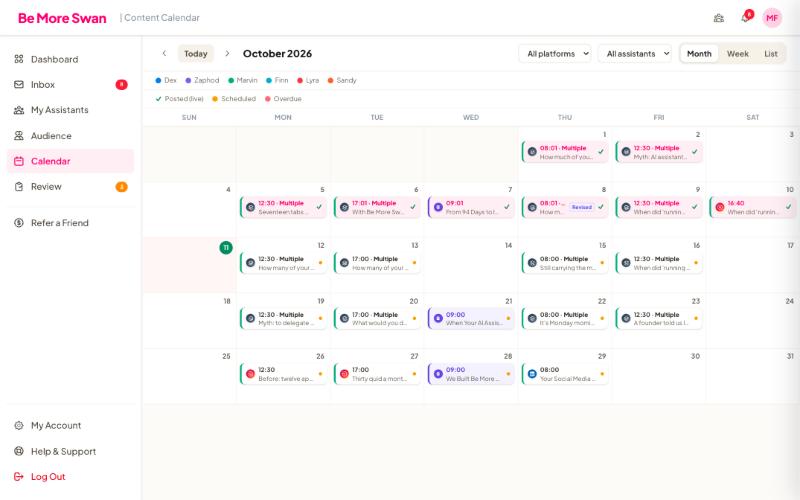
Task: Click the Review clipboard icon
Action: 19,187
